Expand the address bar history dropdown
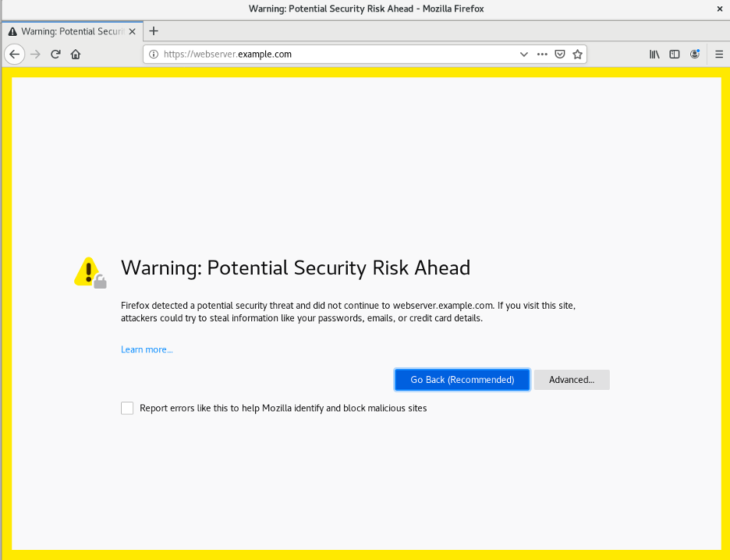730x560 pixels. point(523,54)
